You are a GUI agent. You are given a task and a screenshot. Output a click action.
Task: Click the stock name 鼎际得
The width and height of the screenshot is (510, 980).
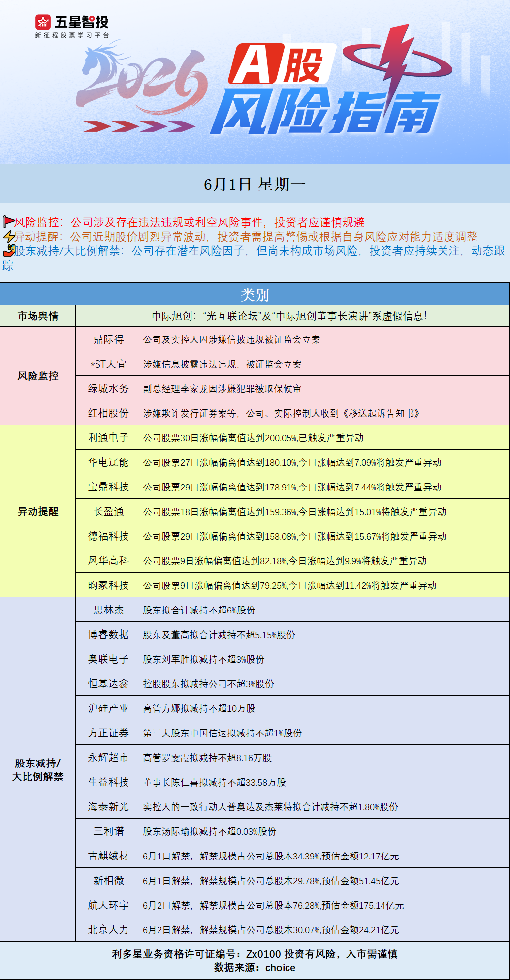coord(108,339)
